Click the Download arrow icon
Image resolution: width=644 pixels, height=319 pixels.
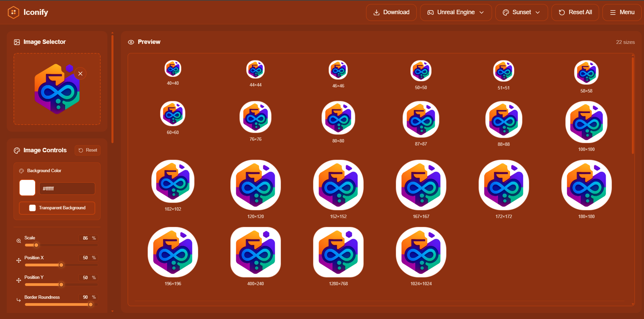coord(376,12)
